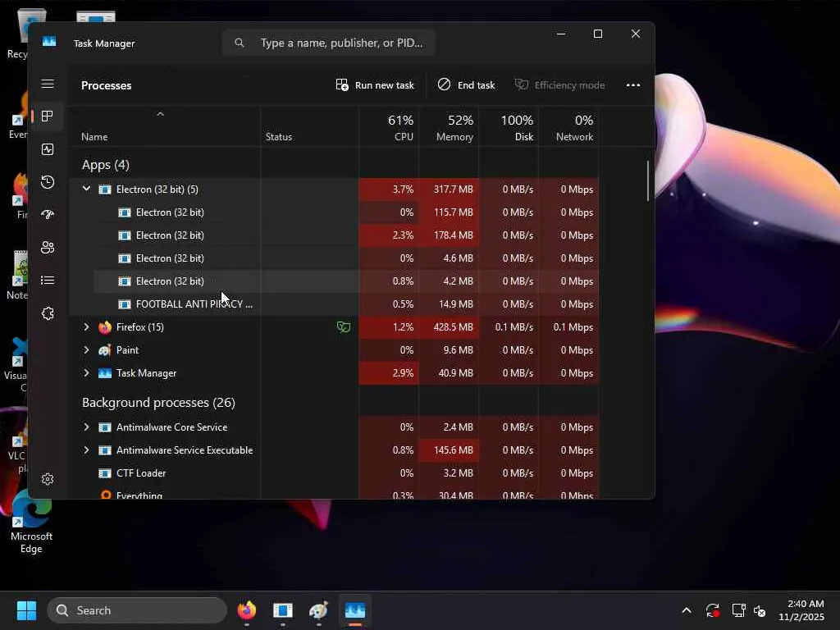Select the Processes sidebar icon
This screenshot has width=840, height=630.
point(48,116)
